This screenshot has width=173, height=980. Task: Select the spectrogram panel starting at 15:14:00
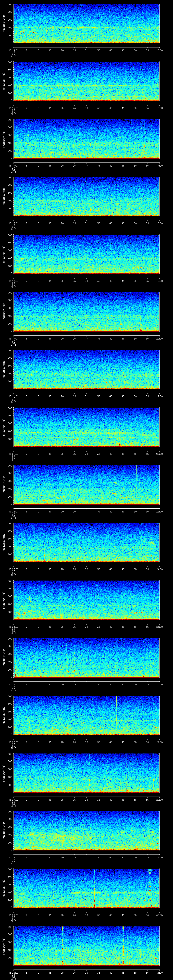[87, 24]
